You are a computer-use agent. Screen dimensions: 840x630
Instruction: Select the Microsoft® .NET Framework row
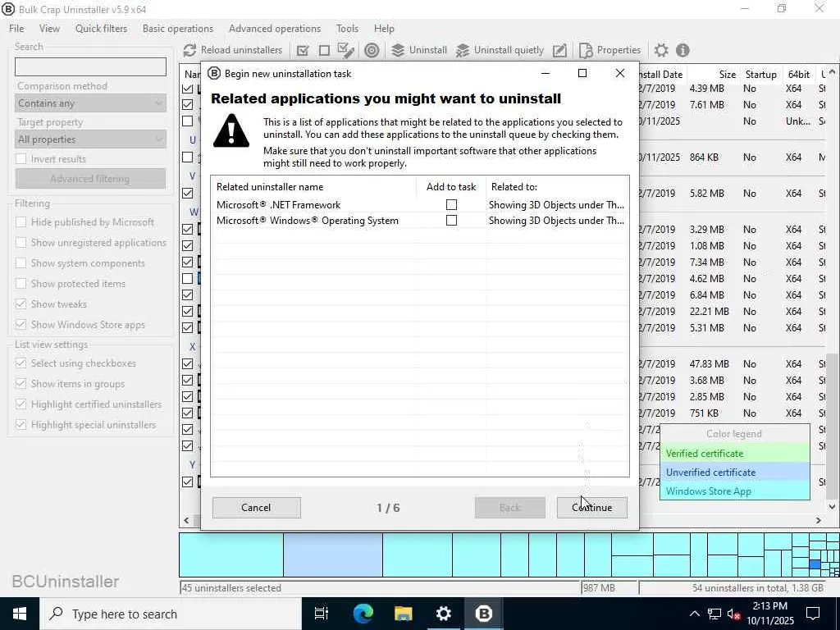(x=419, y=204)
